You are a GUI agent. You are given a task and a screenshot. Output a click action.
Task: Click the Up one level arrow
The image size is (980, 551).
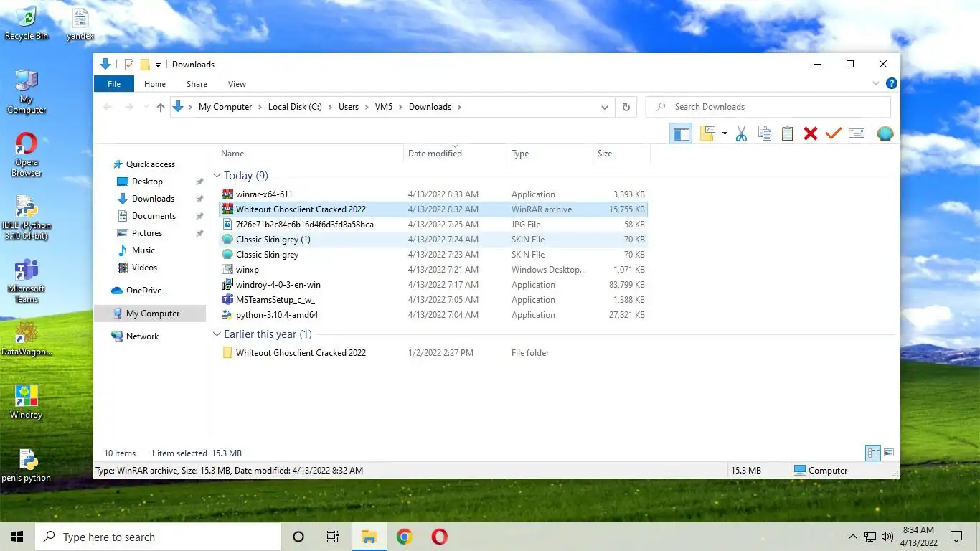(160, 107)
